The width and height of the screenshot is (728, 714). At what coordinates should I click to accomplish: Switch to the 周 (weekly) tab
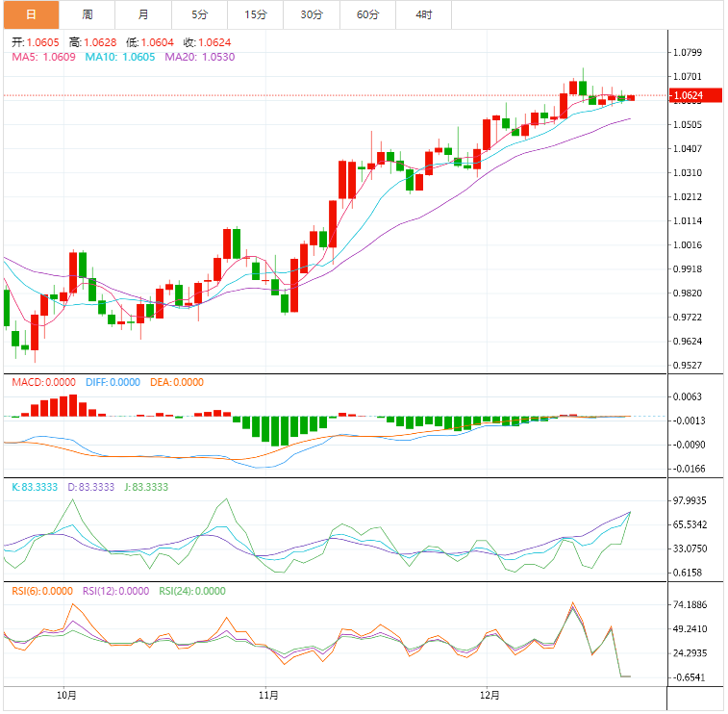point(88,14)
